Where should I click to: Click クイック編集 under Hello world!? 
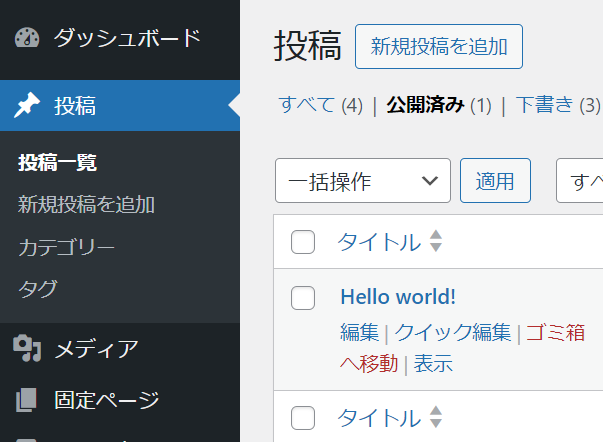pos(453,332)
